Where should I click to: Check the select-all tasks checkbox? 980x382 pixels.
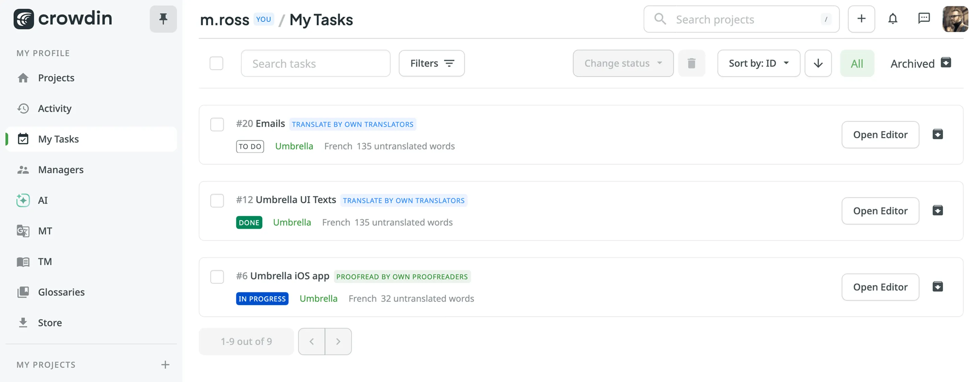pos(216,63)
